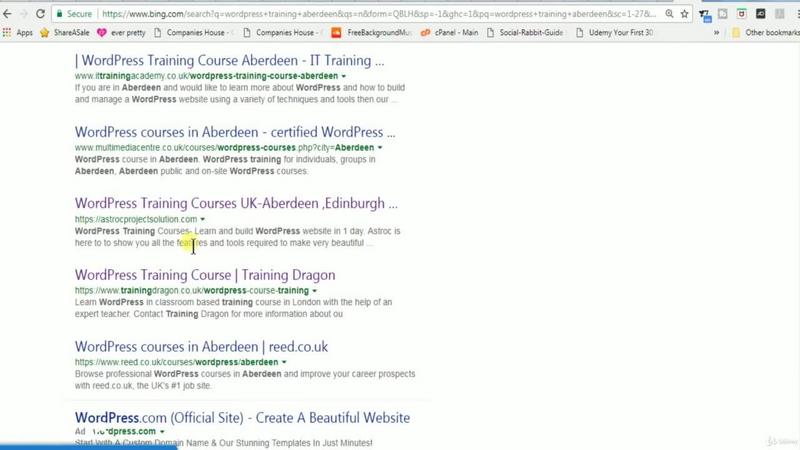Click the https://astrocprojectsolution.com URL text
800x450 pixels.
pyautogui.click(x=136, y=219)
